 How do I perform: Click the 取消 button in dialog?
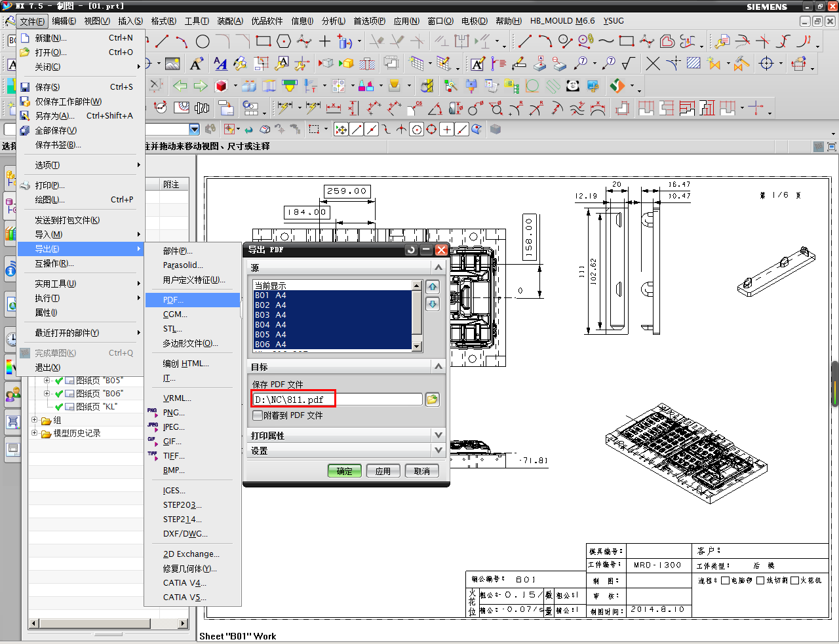tap(421, 471)
